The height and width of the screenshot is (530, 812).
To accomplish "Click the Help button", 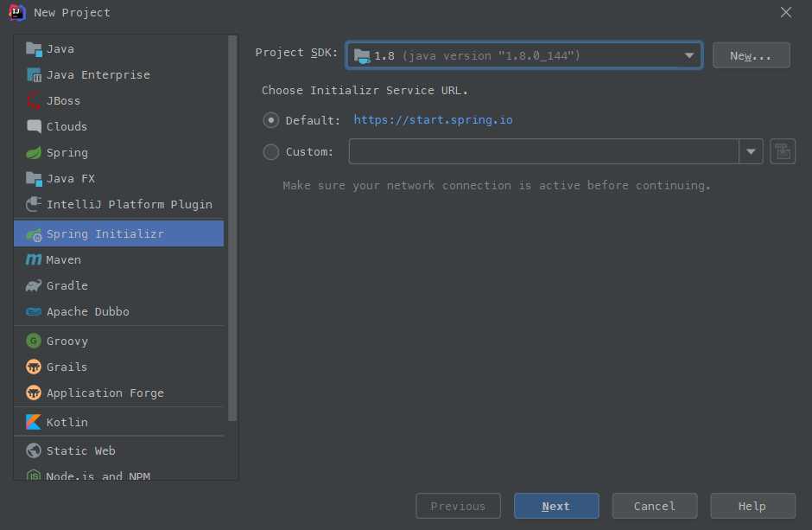I will [x=752, y=506].
